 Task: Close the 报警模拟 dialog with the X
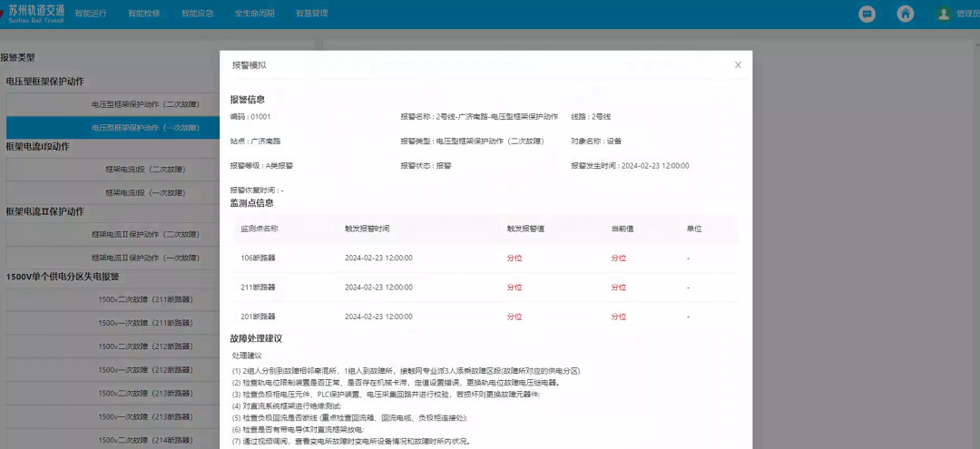click(x=738, y=65)
